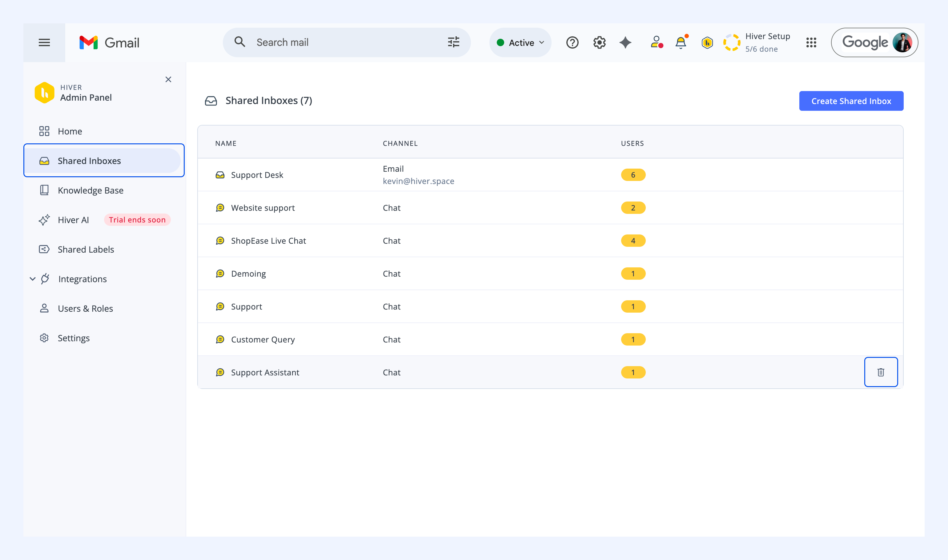This screenshot has width=948, height=560.
Task: Click inside the Search mail field
Action: 347,42
